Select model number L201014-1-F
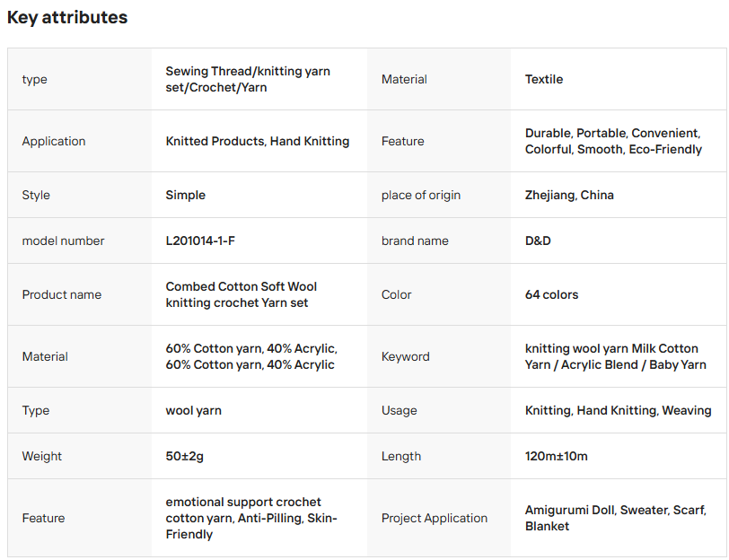The height and width of the screenshot is (560, 729). tap(200, 241)
